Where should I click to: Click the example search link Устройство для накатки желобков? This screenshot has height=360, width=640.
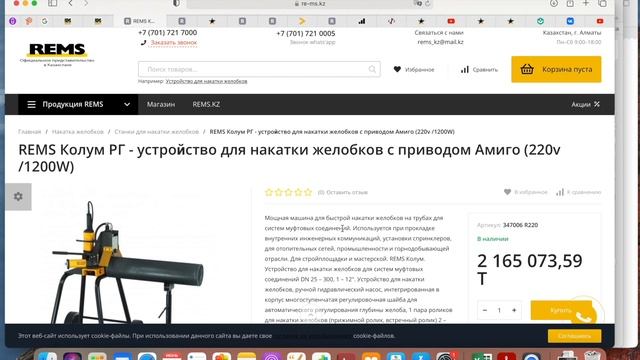pos(206,81)
